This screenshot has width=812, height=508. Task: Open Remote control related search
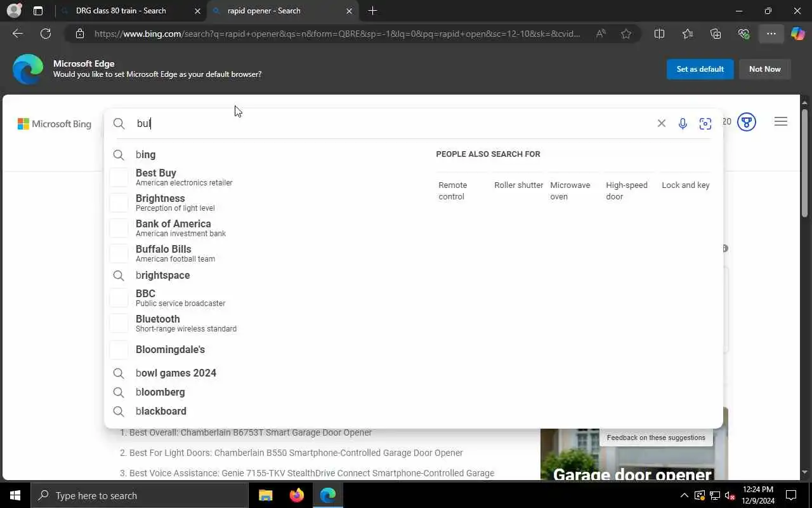(453, 190)
